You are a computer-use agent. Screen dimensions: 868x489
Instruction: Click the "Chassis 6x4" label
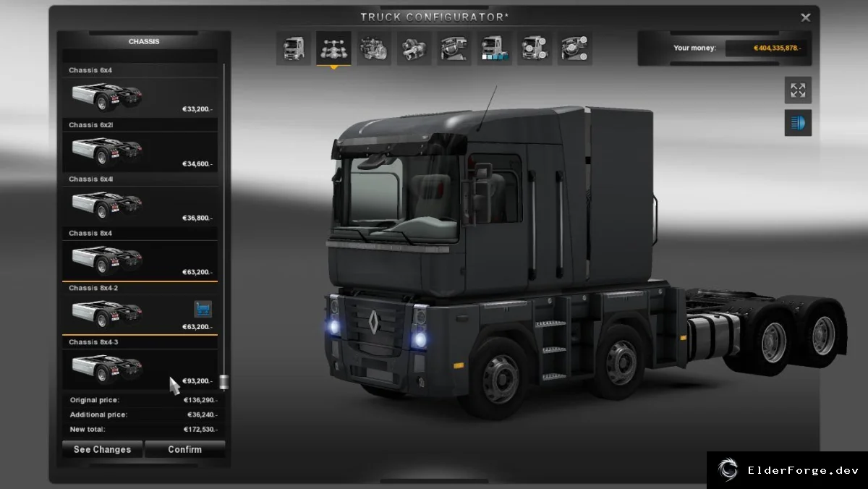point(90,70)
